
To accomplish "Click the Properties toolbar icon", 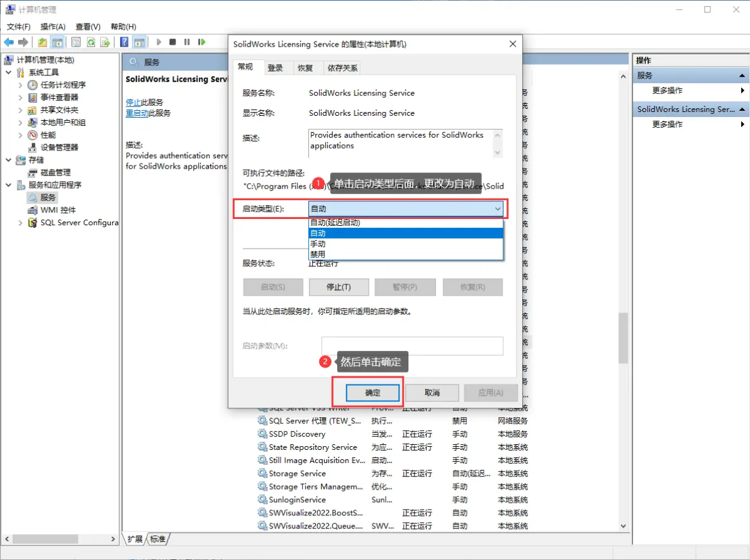I will 76,42.
